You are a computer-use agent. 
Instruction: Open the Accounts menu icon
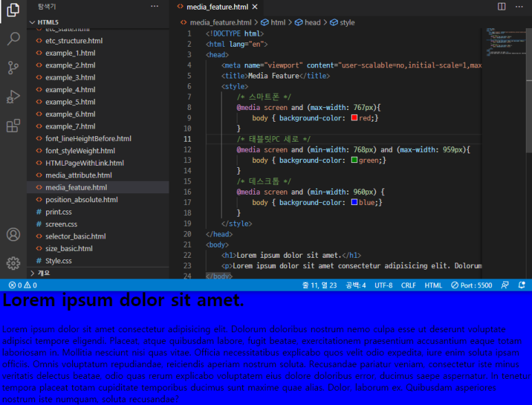[13, 234]
